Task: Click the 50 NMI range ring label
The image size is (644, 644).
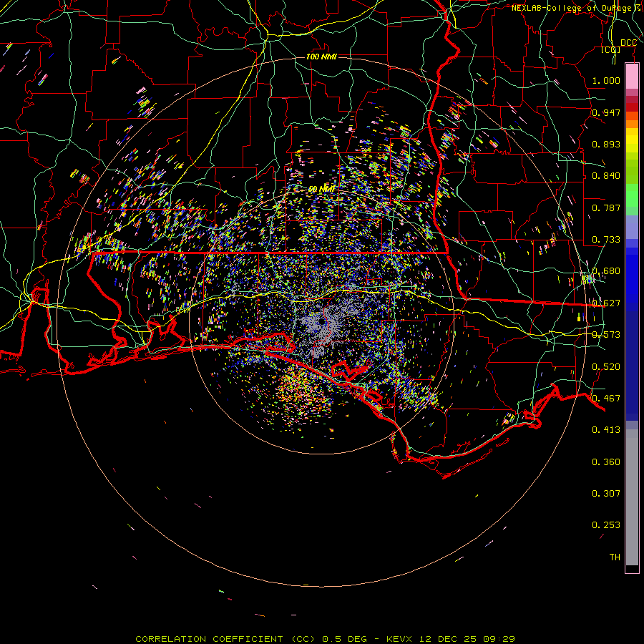Action: coord(321,189)
